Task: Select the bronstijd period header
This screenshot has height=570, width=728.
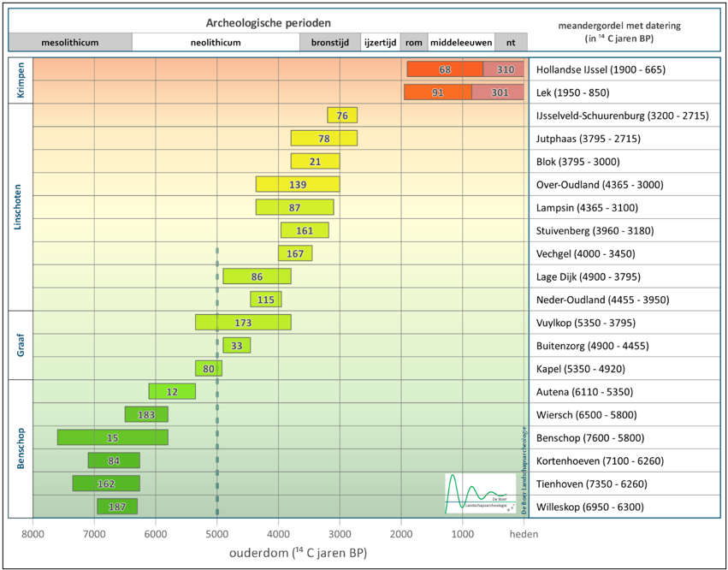Action: pyautogui.click(x=329, y=42)
